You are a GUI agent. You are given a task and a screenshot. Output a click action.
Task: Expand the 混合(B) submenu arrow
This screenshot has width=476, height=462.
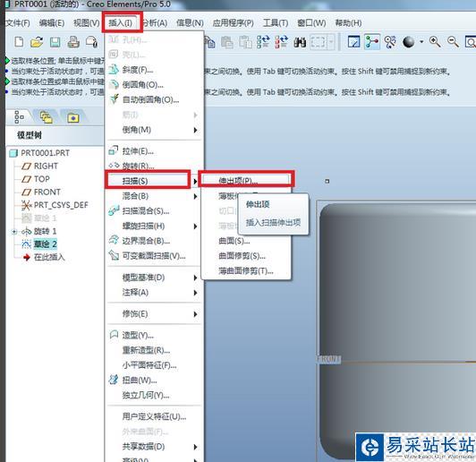click(x=195, y=196)
